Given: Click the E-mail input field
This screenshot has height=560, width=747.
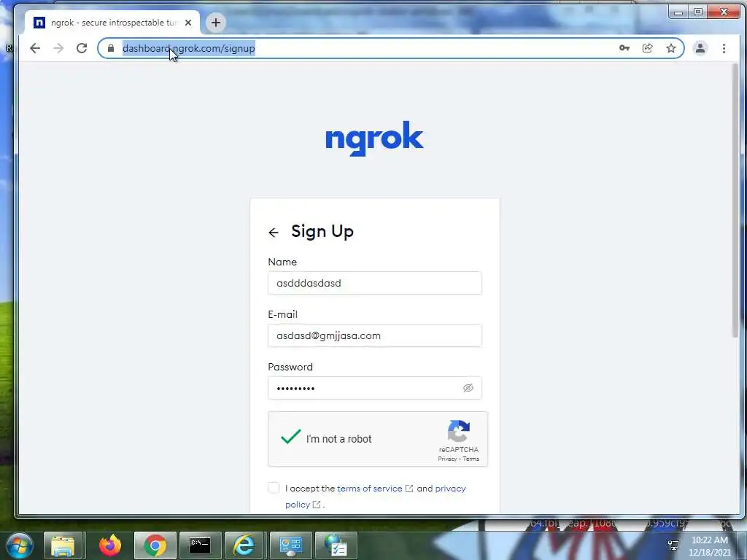Looking at the screenshot, I should [x=375, y=335].
